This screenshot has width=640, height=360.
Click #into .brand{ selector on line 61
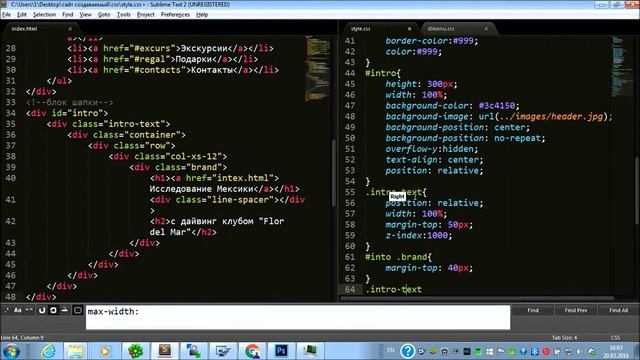tap(398, 257)
